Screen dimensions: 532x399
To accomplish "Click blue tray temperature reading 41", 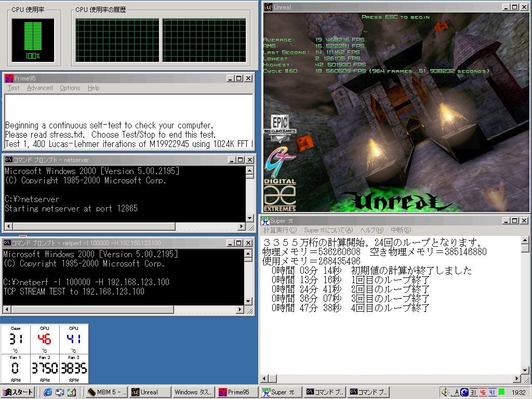I will [x=491, y=393].
